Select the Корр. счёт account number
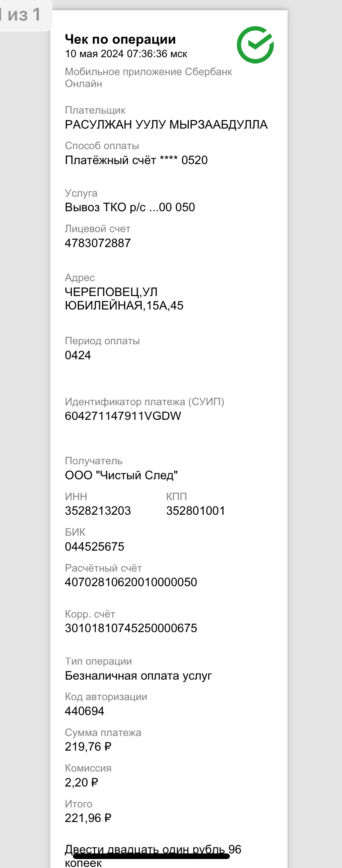 coord(131,628)
